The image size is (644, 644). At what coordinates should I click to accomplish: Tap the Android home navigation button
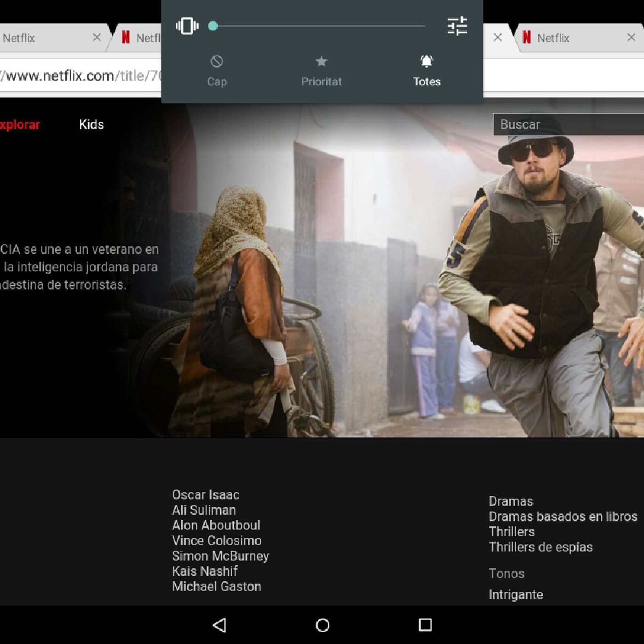pos(322,625)
